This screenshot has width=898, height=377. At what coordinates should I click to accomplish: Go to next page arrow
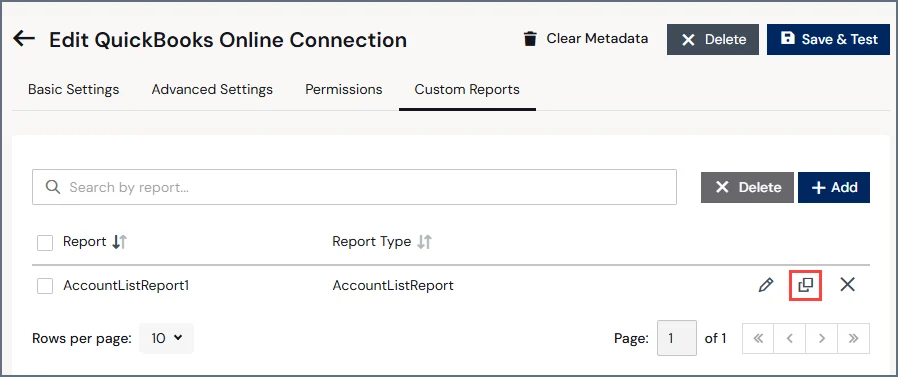pos(821,339)
